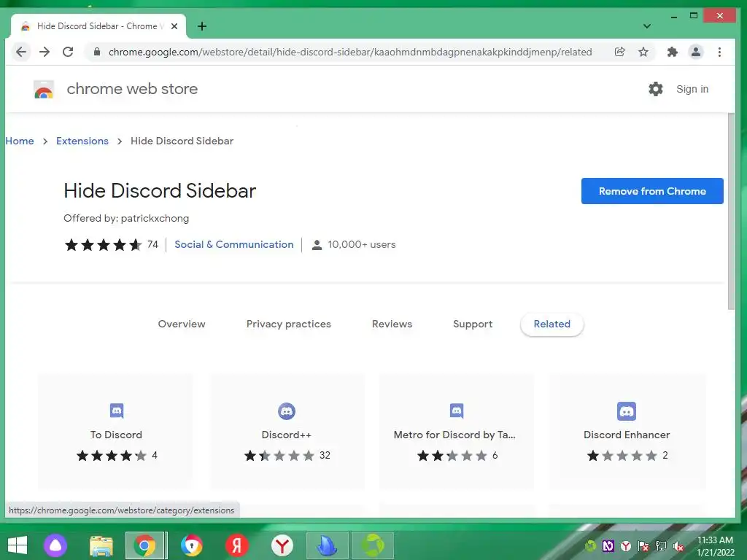Image resolution: width=747 pixels, height=560 pixels.
Task: Click the 10,000+ users text
Action: [x=362, y=244]
